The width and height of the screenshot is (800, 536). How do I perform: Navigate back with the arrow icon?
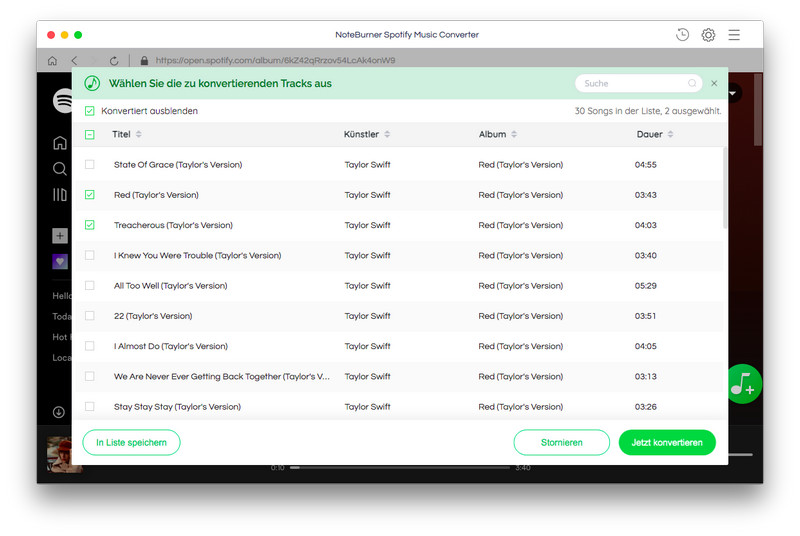pos(74,61)
